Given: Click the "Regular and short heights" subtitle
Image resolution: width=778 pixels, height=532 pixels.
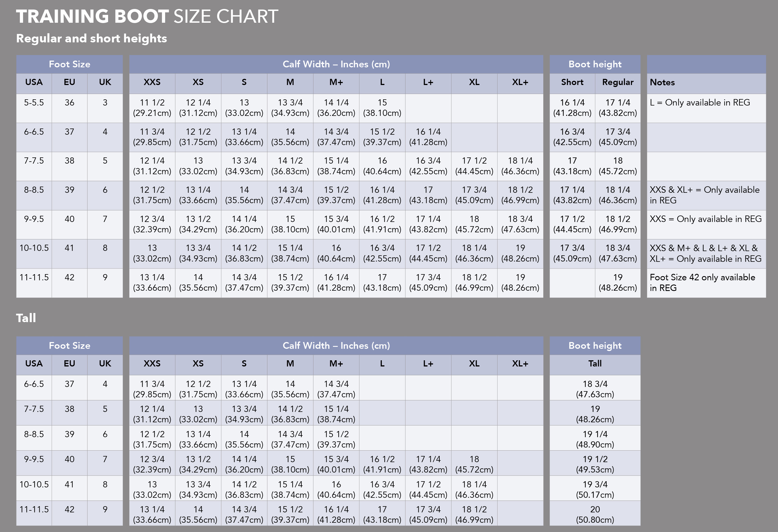Looking at the screenshot, I should tap(92, 38).
